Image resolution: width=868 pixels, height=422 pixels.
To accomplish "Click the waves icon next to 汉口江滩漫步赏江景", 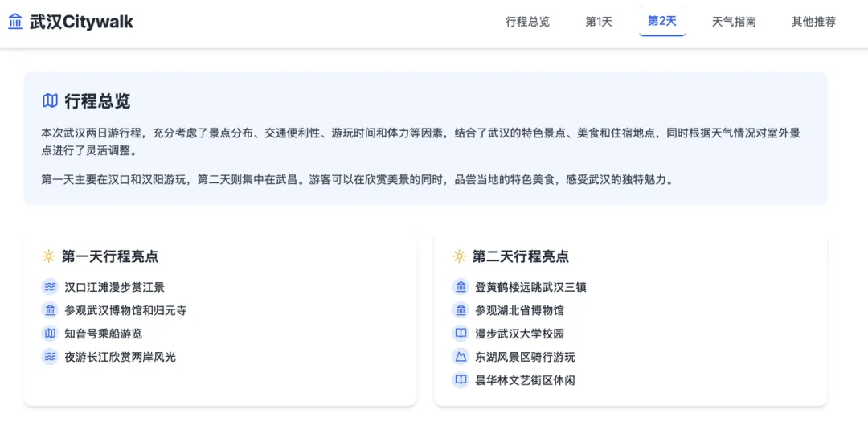I will pyautogui.click(x=50, y=287).
